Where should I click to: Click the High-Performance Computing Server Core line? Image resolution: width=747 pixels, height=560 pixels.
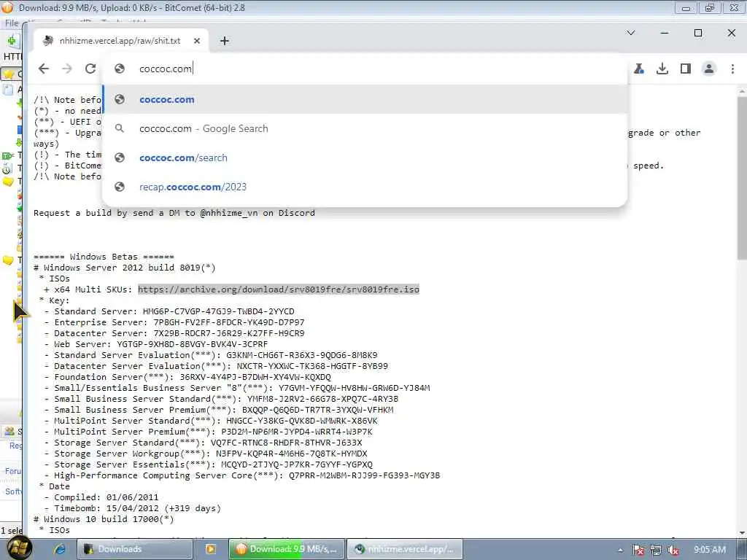(x=242, y=475)
